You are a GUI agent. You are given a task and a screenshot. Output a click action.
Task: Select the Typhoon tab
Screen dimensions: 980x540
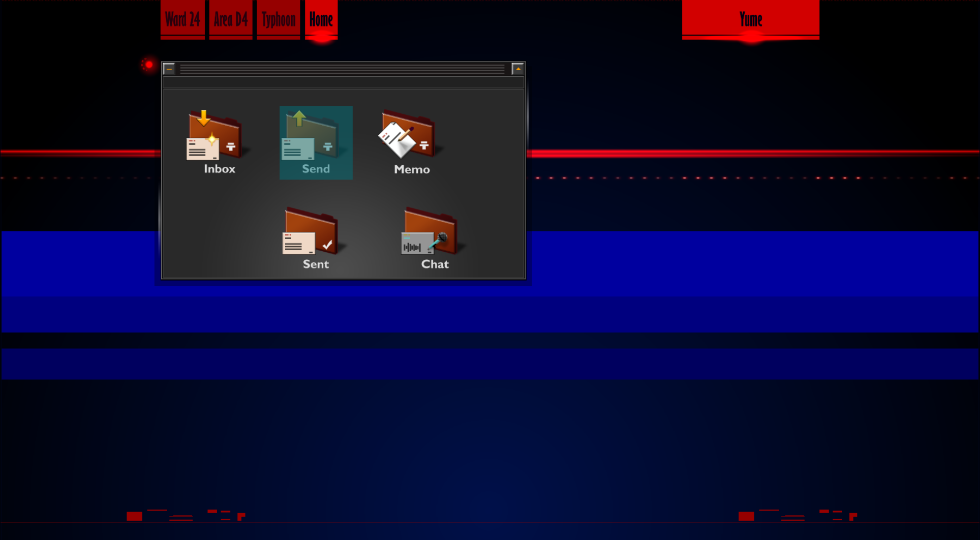(x=278, y=19)
